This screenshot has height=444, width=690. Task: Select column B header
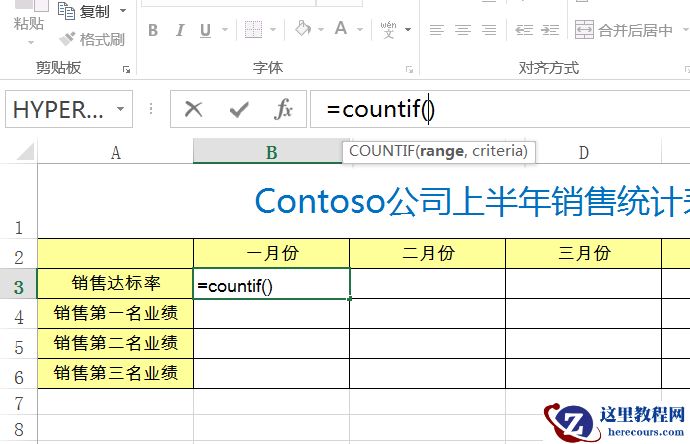[x=271, y=153]
